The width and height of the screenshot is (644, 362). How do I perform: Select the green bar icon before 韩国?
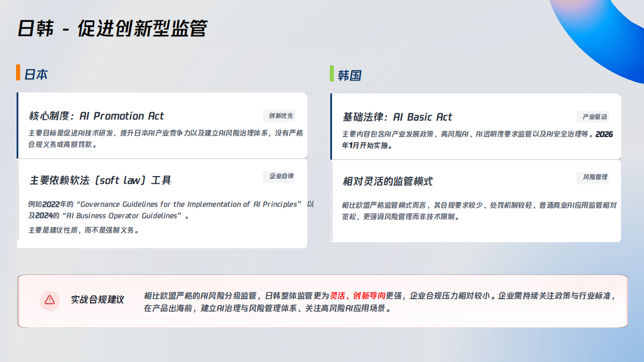pyautogui.click(x=332, y=74)
